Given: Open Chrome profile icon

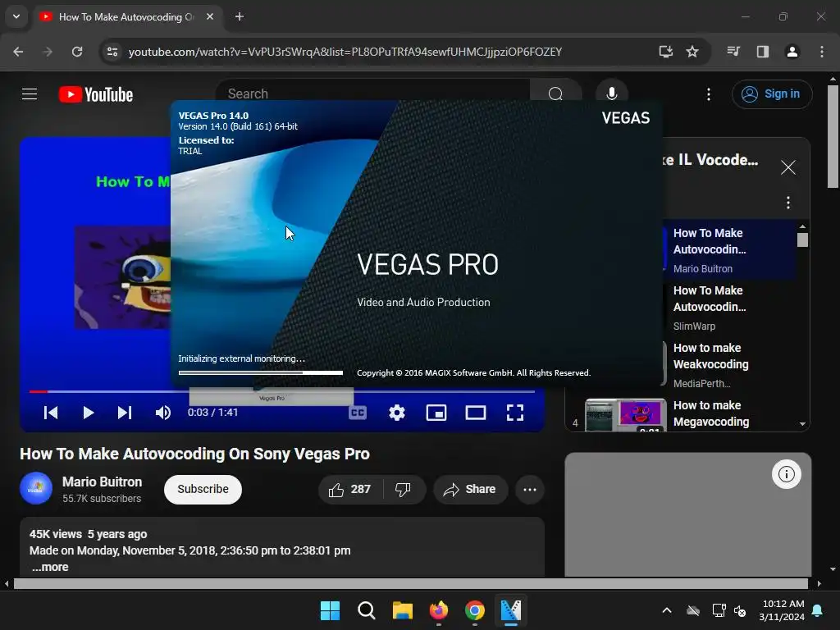Looking at the screenshot, I should click(x=792, y=52).
